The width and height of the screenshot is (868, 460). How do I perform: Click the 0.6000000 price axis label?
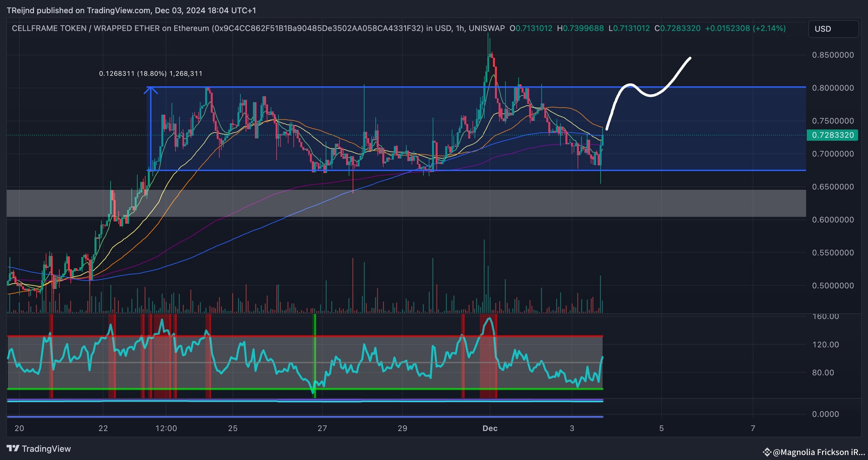(833, 219)
